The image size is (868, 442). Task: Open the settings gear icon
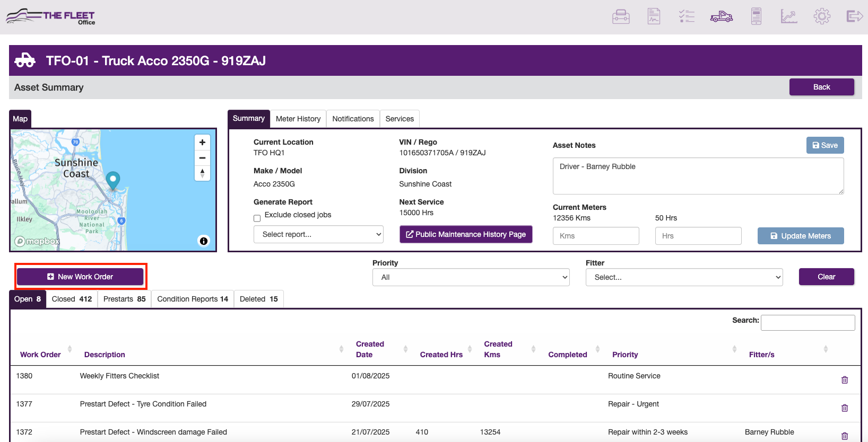pyautogui.click(x=822, y=16)
